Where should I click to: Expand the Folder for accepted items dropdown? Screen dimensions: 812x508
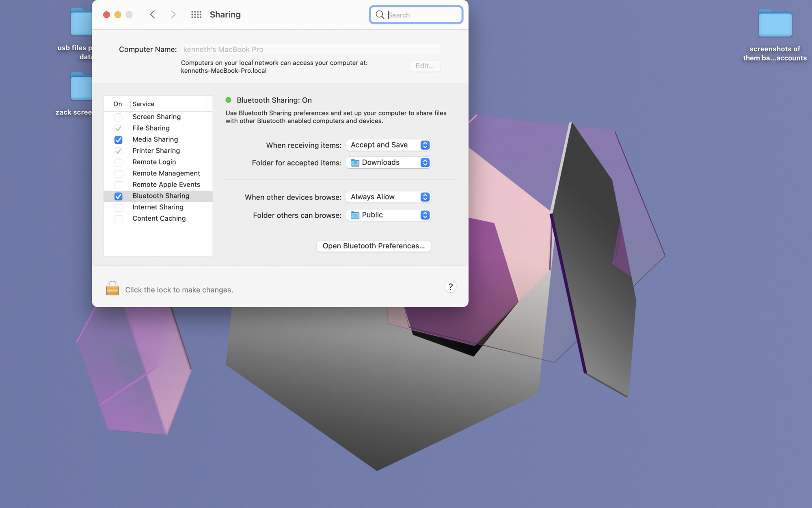388,163
